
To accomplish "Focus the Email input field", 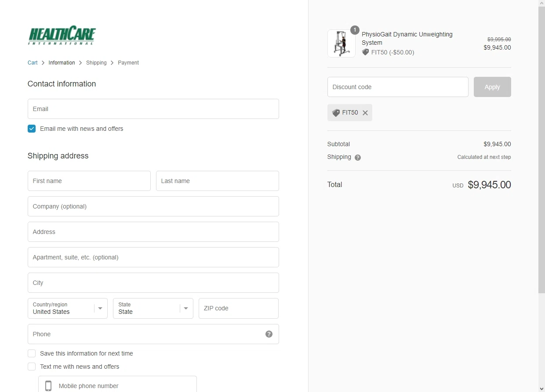I will coord(153,109).
